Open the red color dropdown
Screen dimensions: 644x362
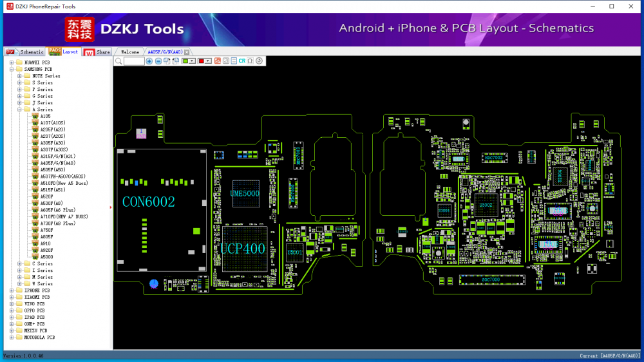209,61
